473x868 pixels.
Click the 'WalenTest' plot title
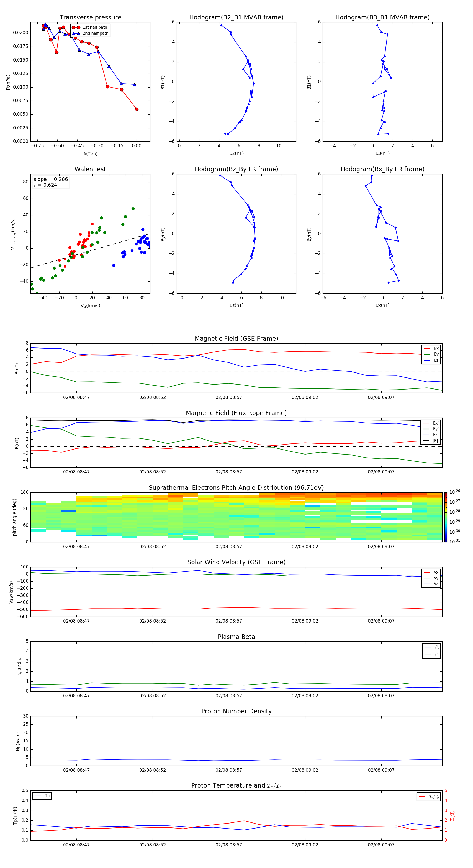click(x=90, y=169)
